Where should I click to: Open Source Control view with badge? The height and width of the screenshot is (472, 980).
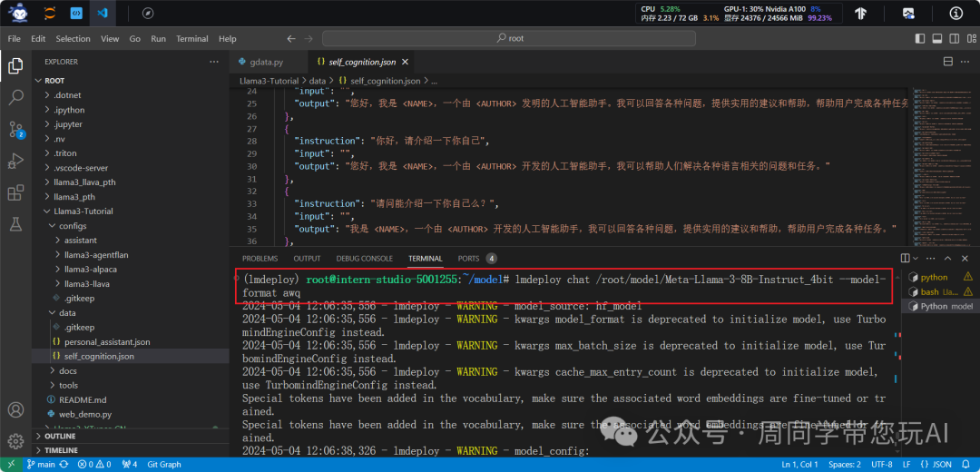point(15,129)
